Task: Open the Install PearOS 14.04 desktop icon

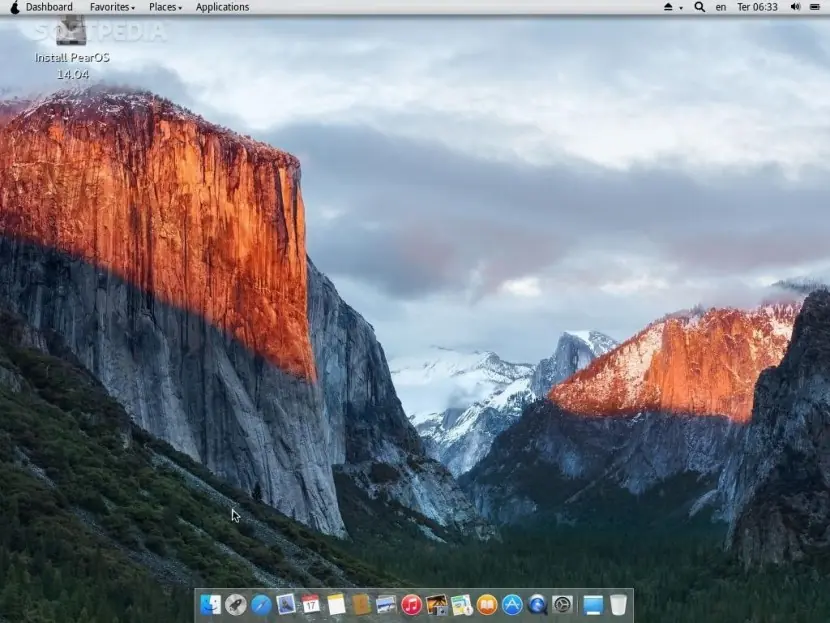Action: (x=72, y=48)
